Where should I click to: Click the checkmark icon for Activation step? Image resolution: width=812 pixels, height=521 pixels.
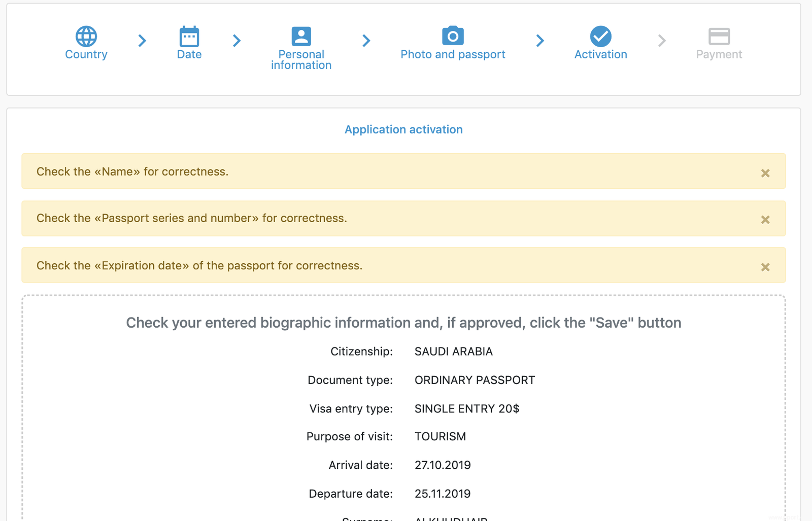click(x=600, y=36)
